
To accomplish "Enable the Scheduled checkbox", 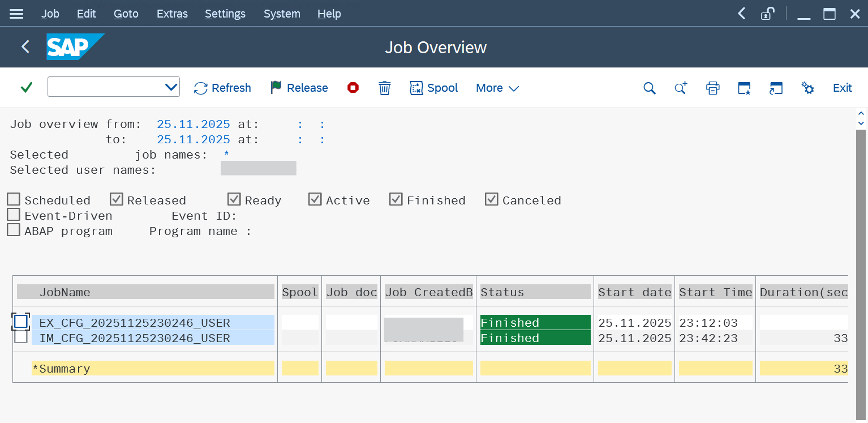I will point(14,199).
